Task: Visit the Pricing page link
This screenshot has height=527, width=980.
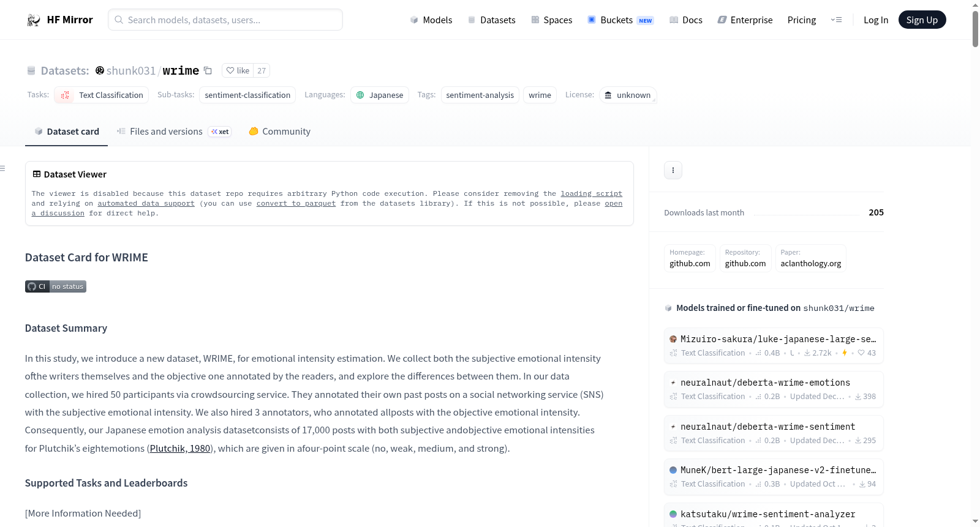Action: point(802,20)
